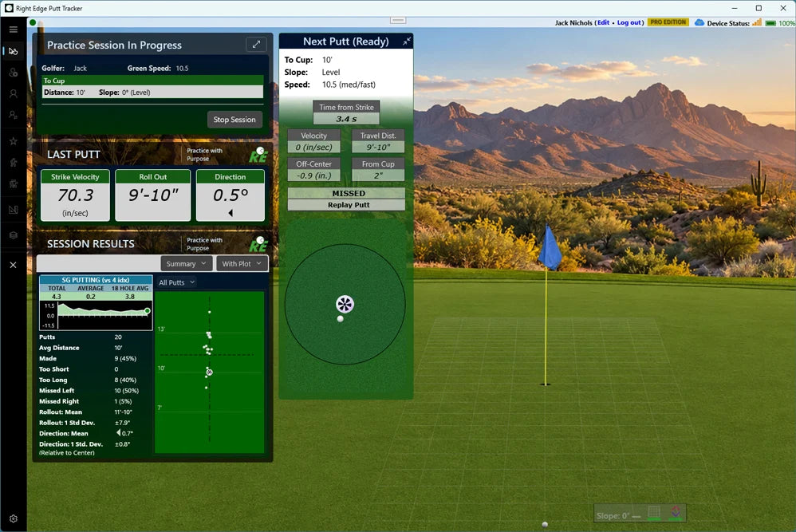Screen dimensions: 796x532
Task: Click the To Cup header bar
Action: (153, 81)
